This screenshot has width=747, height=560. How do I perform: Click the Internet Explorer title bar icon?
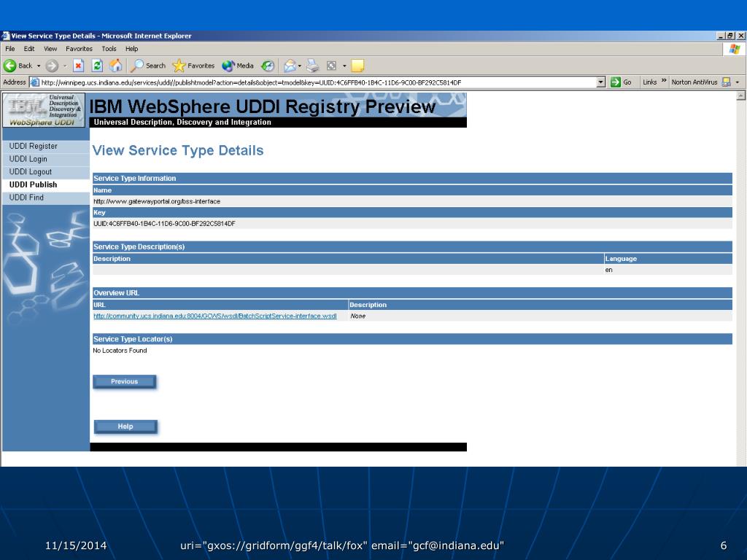pyautogui.click(x=6, y=36)
